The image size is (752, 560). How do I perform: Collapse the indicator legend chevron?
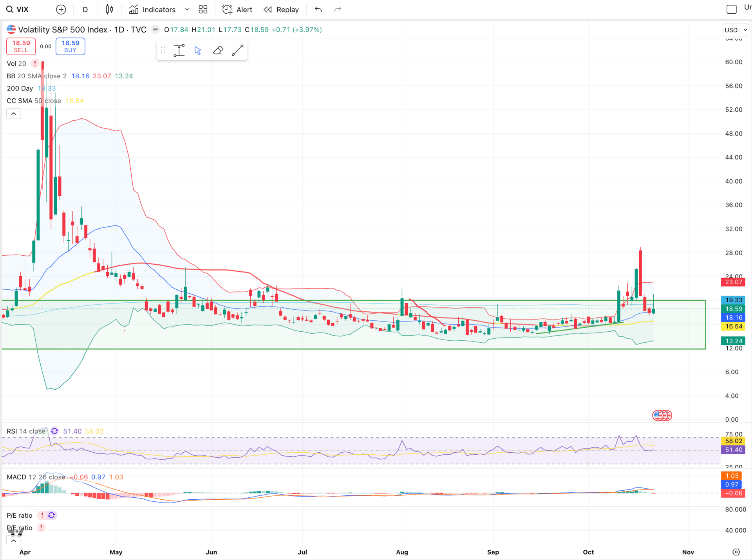click(x=14, y=114)
